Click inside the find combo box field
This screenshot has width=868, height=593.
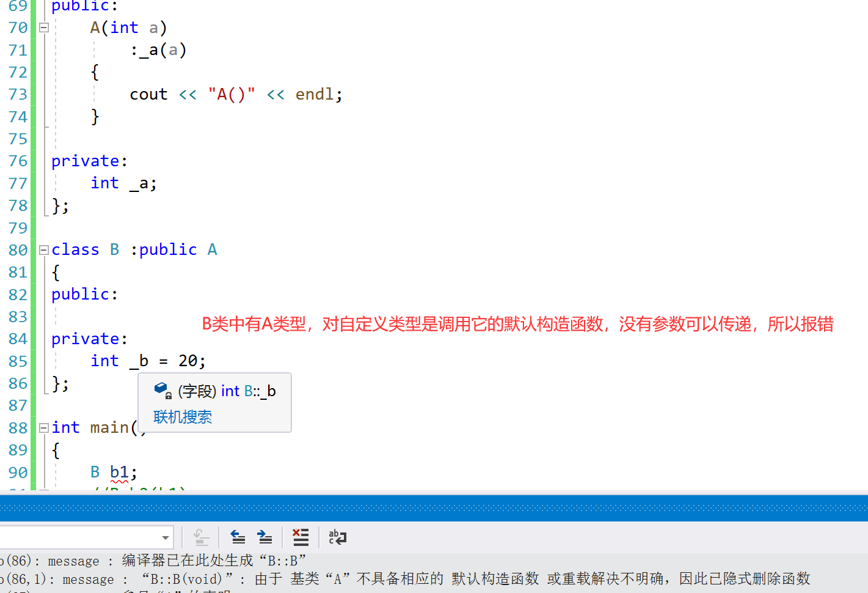click(x=79, y=537)
